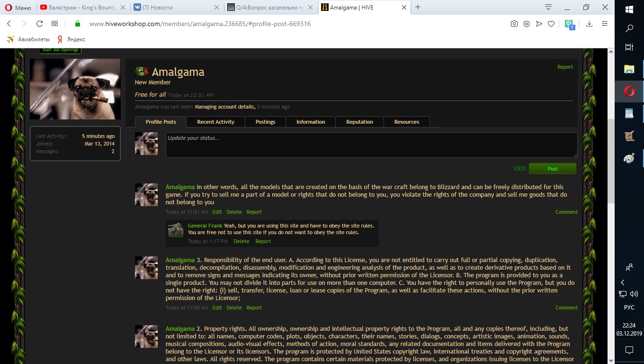Viewport: 644px width, 364px height.
Task: Open the Яндекс bookmark
Action: [x=72, y=39]
